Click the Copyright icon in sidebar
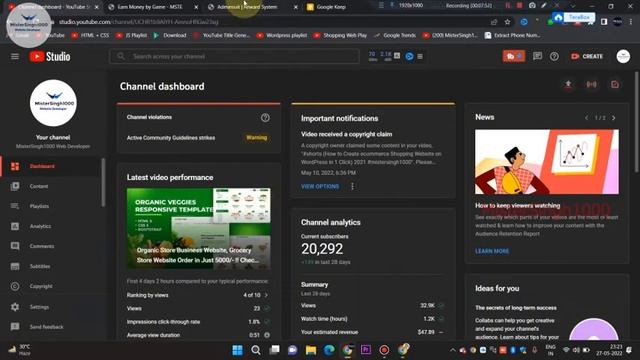The width and height of the screenshot is (640, 360). click(15, 287)
